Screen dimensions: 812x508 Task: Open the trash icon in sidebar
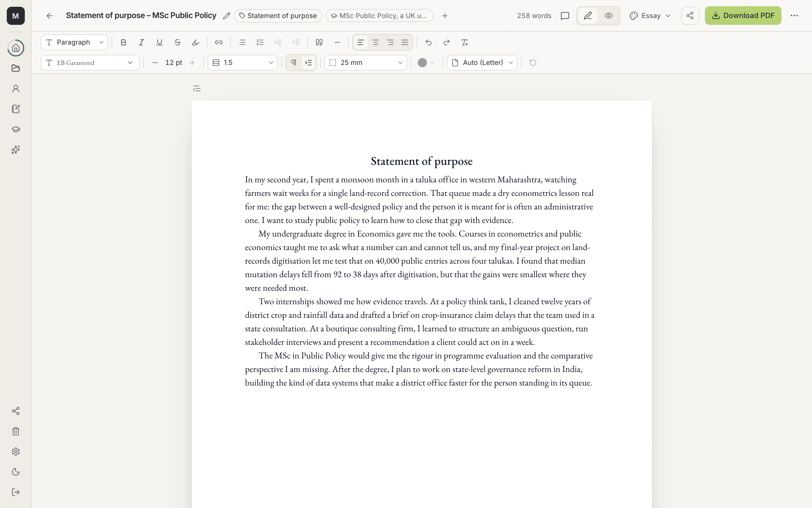point(16,432)
